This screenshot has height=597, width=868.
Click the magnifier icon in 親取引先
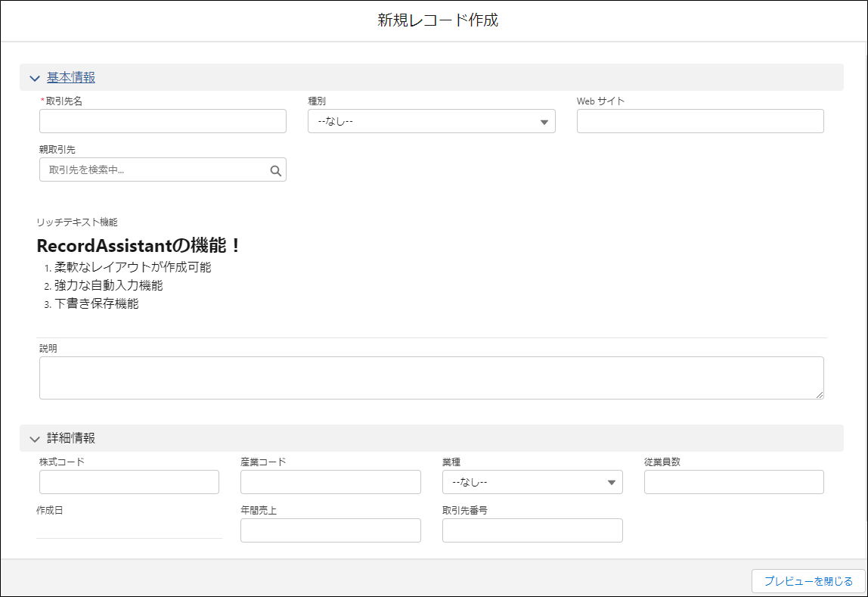(276, 170)
